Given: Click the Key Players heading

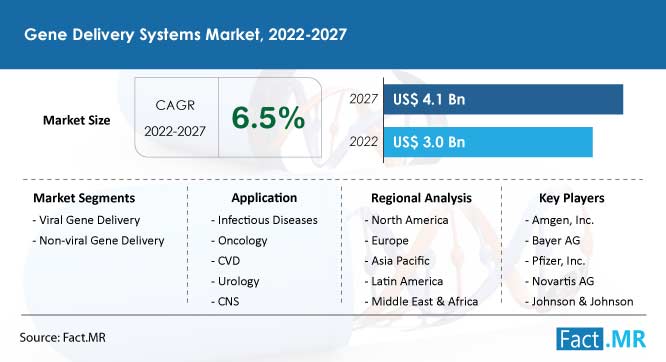Looking at the screenshot, I should click(x=572, y=198).
